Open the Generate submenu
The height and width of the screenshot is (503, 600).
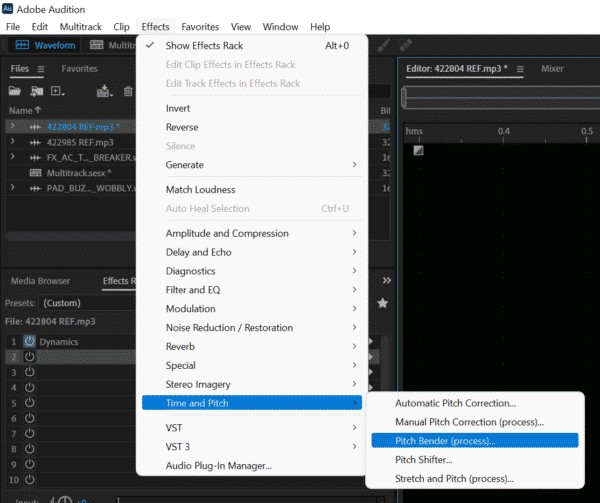[252, 165]
